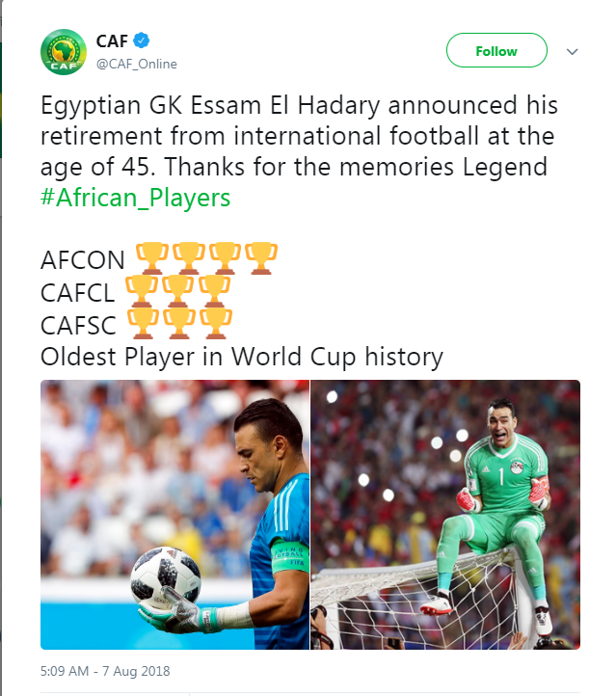The height and width of the screenshot is (696, 616).
Task: Click the tweet text about Essam El Hadary
Action: tap(299, 136)
